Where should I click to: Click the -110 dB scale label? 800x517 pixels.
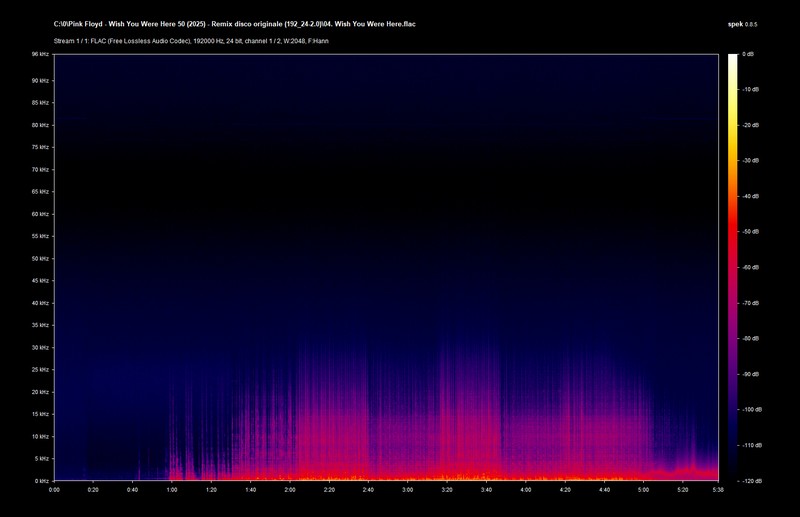751,446
